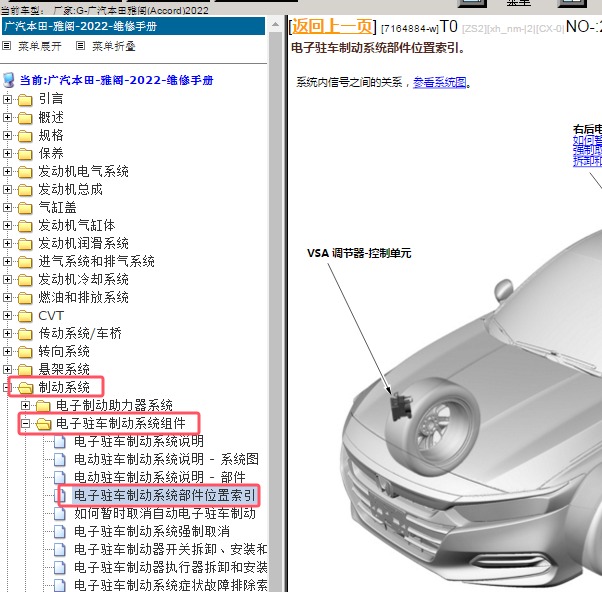This screenshot has width=602, height=592.
Task: Click the left panel vertical scrollbar track
Action: (x=275, y=313)
